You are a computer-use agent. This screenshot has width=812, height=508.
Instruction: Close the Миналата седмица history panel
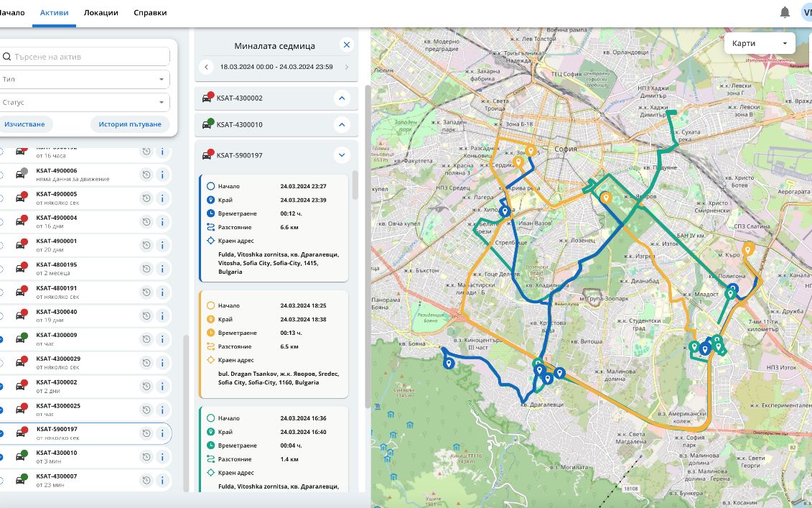347,45
